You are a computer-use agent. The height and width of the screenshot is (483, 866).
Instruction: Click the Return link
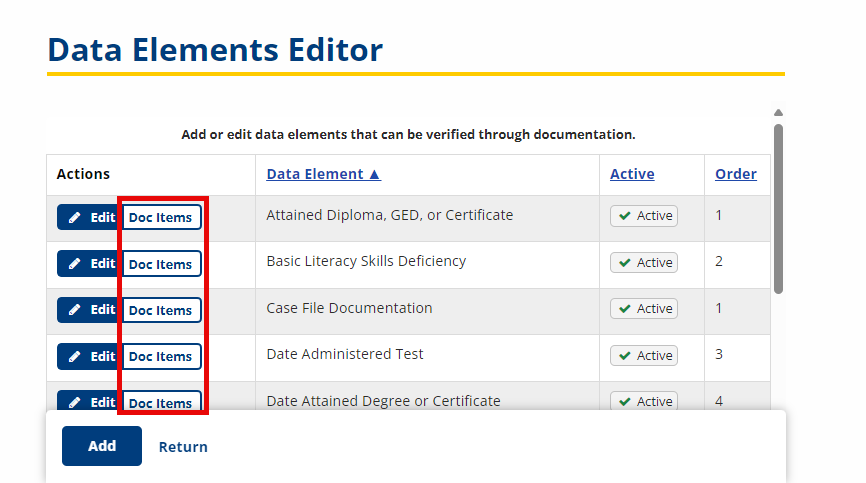click(x=183, y=447)
